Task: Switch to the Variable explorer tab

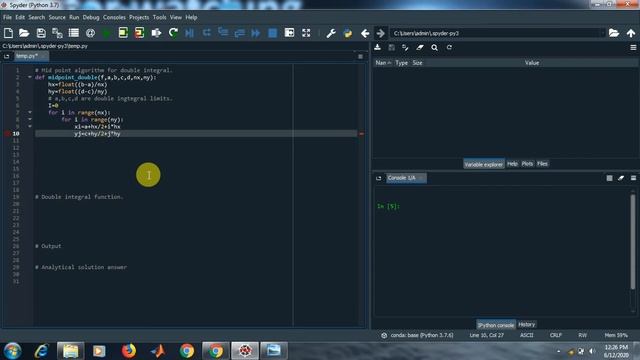Action: [483, 164]
